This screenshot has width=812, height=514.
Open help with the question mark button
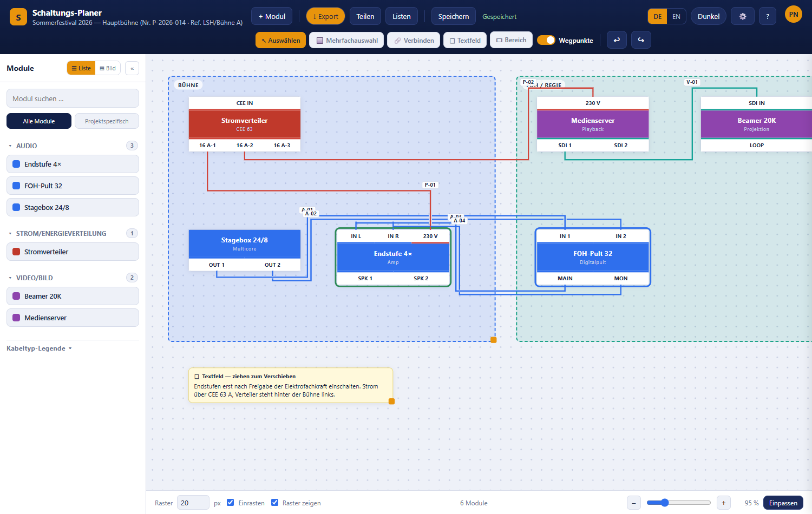[768, 16]
